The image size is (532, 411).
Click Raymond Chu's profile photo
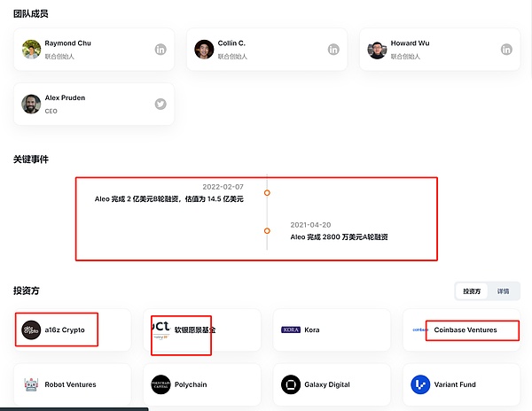[32, 50]
